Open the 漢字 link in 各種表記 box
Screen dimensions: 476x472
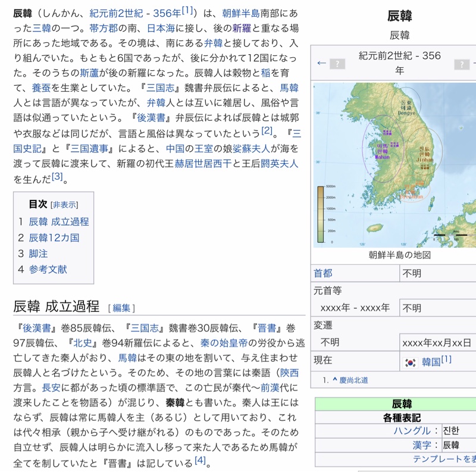coord(422,445)
